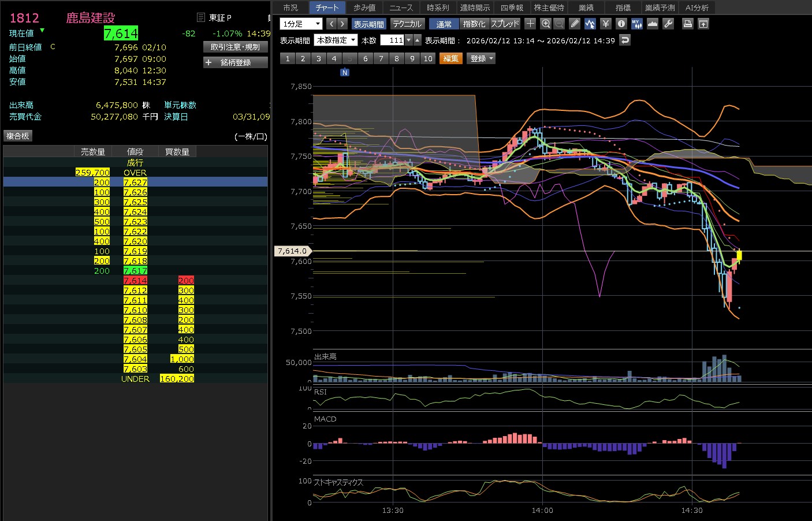This screenshot has height=521, width=812.
Task: Switch chart to スプレッド mode
Action: 505,24
